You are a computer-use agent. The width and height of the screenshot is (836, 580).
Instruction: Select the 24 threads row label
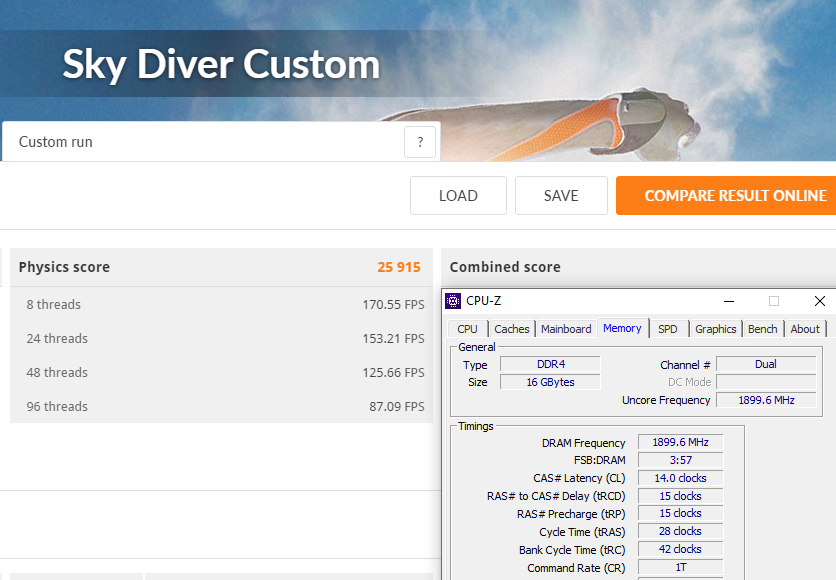57,339
